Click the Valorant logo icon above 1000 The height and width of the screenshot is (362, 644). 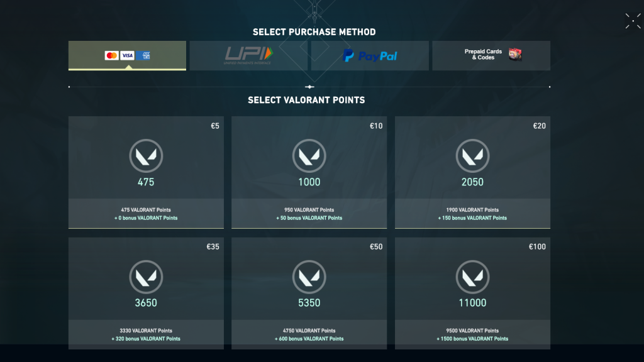[x=309, y=156]
